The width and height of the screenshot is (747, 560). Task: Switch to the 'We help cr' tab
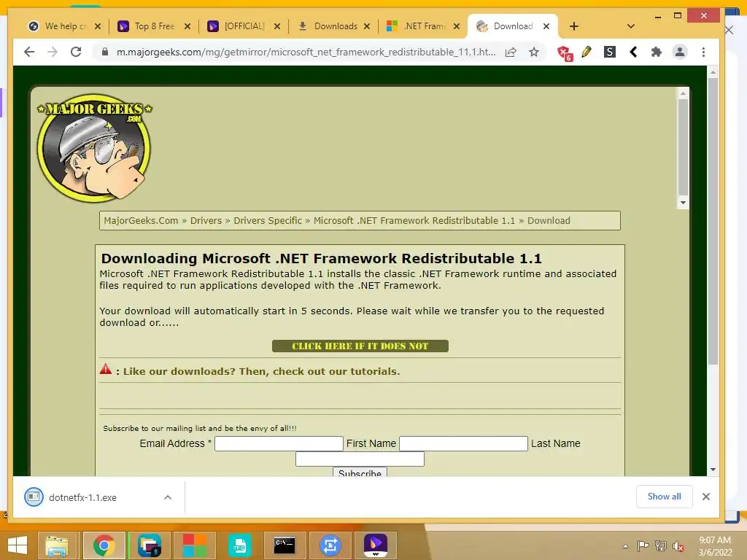tap(58, 26)
